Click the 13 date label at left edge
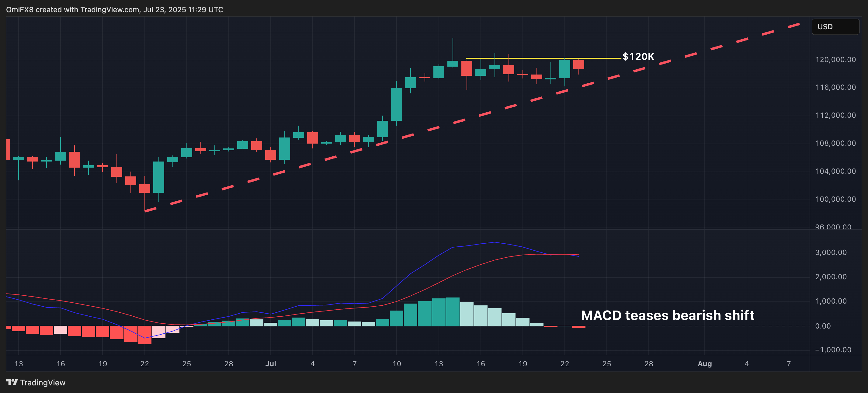868x393 pixels. tap(19, 364)
